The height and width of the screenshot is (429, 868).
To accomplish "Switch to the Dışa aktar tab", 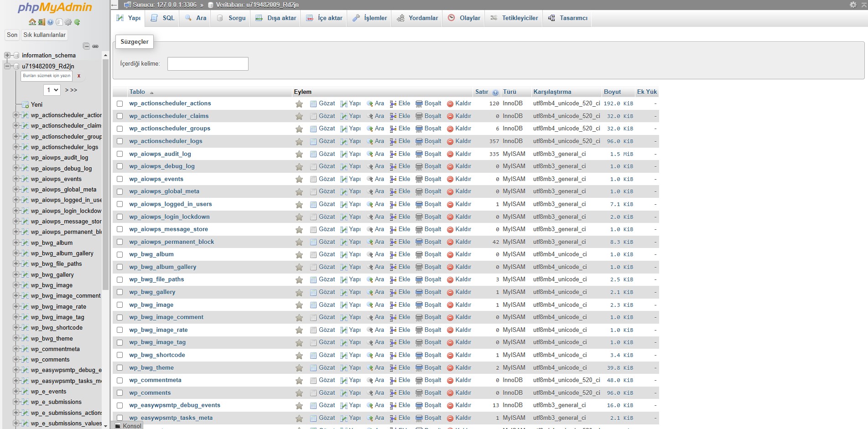I will [276, 18].
